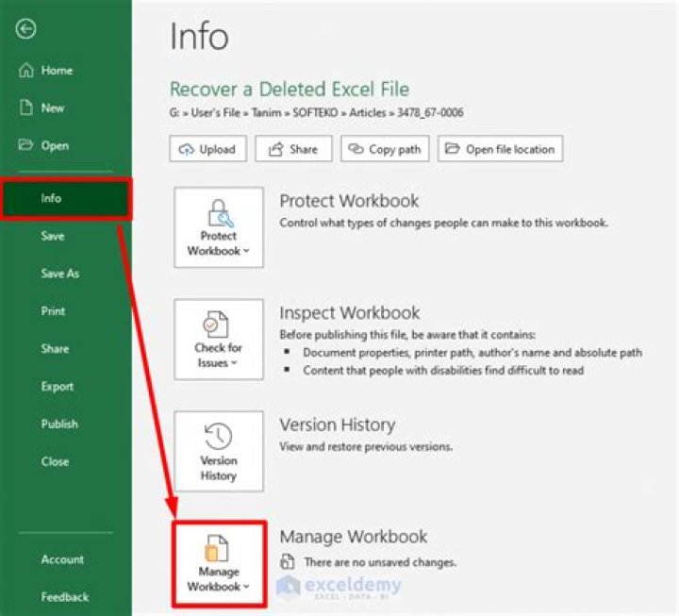This screenshot has height=616, width=679.
Task: Select Export in the left sidebar
Action: (57, 387)
